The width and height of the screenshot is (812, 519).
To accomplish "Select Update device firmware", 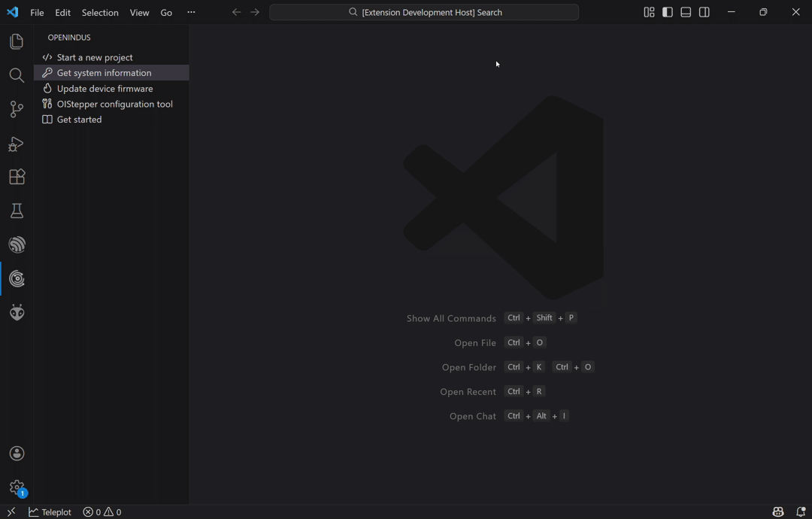I will [x=105, y=89].
